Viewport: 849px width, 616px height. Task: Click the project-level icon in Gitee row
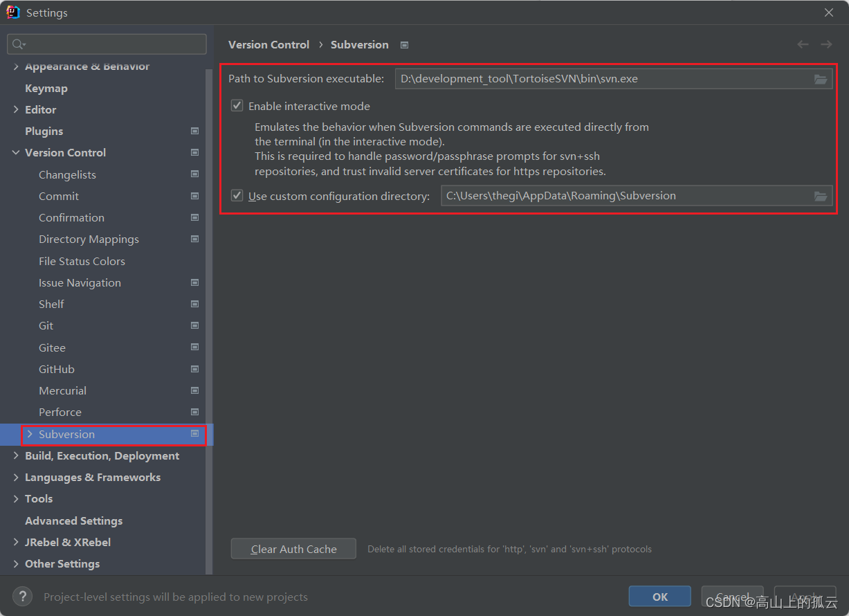tap(194, 347)
